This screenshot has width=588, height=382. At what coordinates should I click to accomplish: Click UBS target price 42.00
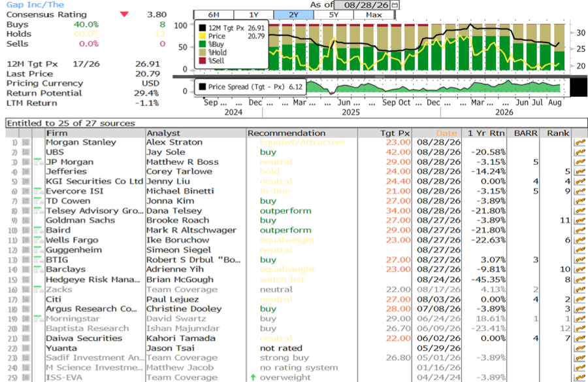pos(399,152)
